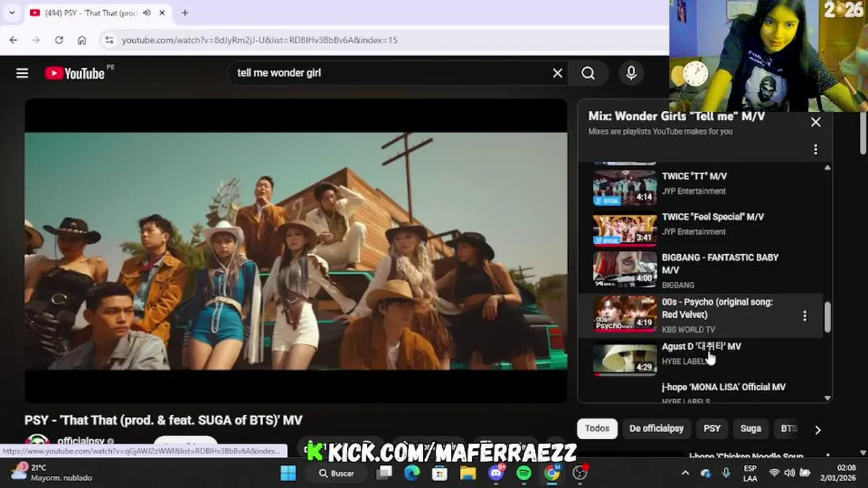Open options for 00s Psycho video

click(x=805, y=316)
